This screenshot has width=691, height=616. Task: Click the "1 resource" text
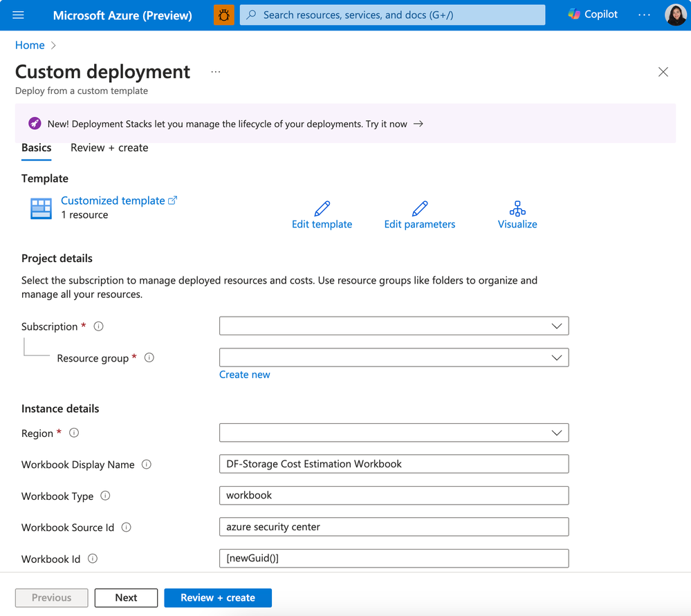point(84,215)
